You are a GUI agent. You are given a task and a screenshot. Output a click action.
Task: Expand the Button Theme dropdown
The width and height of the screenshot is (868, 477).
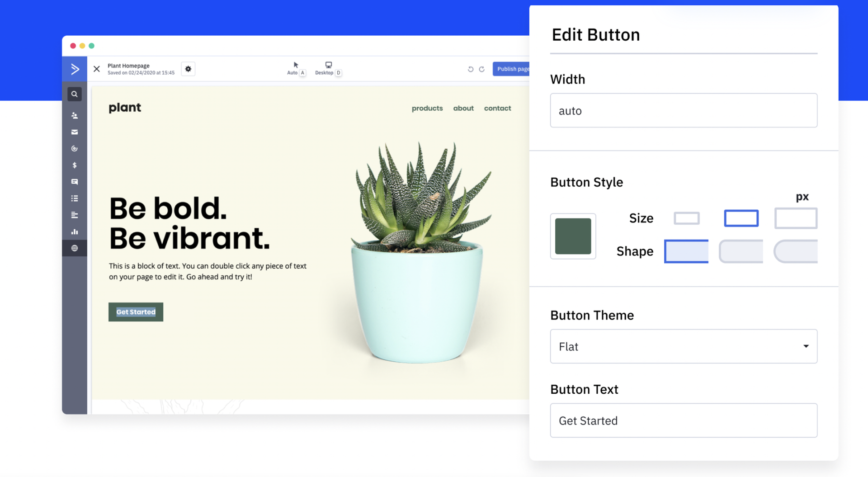coord(683,346)
